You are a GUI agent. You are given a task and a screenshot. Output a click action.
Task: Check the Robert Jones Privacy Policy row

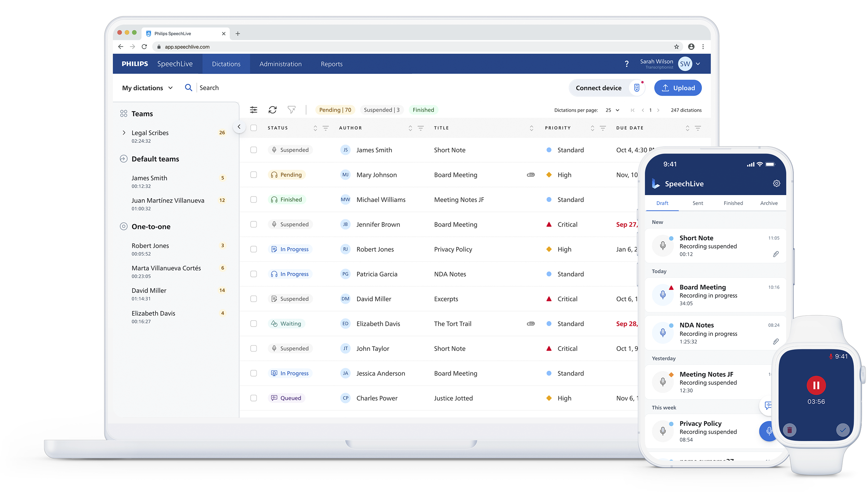(x=254, y=249)
